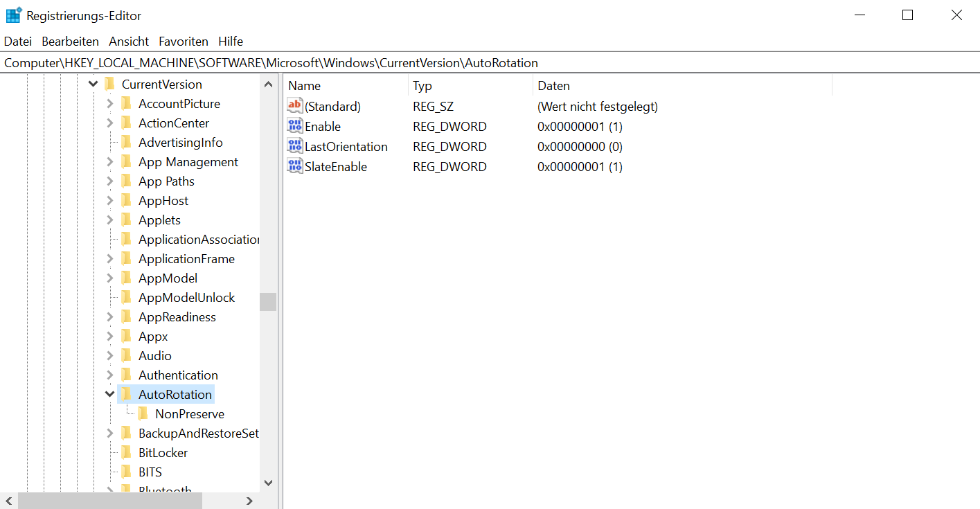The width and height of the screenshot is (980, 509).
Task: Click the AppHost folder icon
Action: tap(126, 200)
